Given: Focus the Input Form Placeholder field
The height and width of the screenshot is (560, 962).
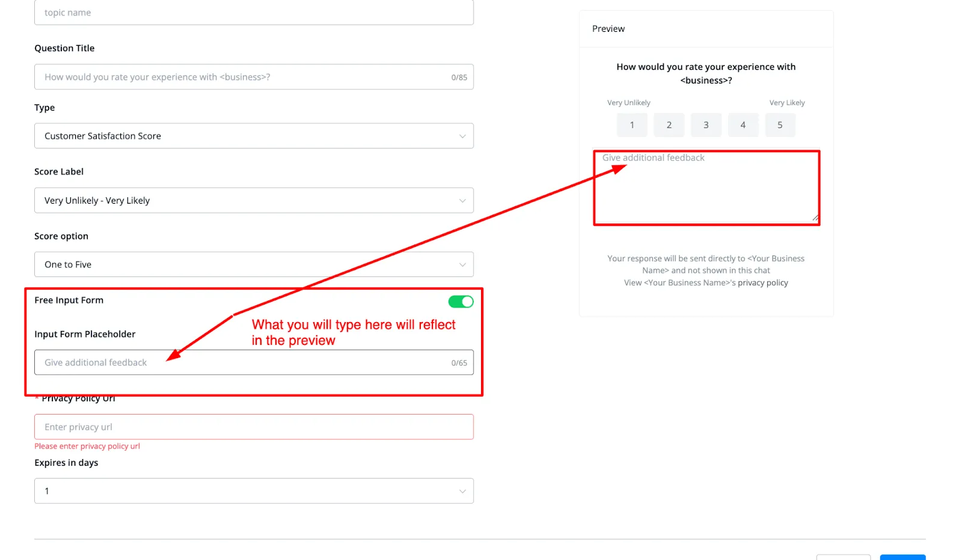Looking at the screenshot, I should click(254, 362).
